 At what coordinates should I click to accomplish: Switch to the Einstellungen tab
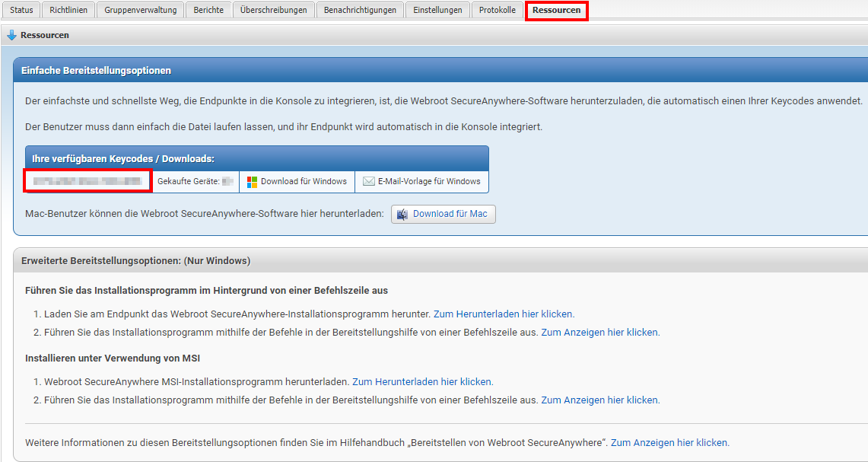coord(437,10)
